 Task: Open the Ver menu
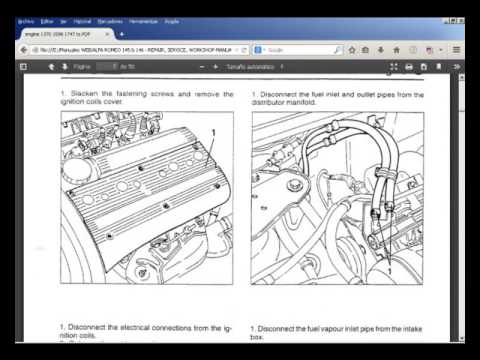point(63,22)
